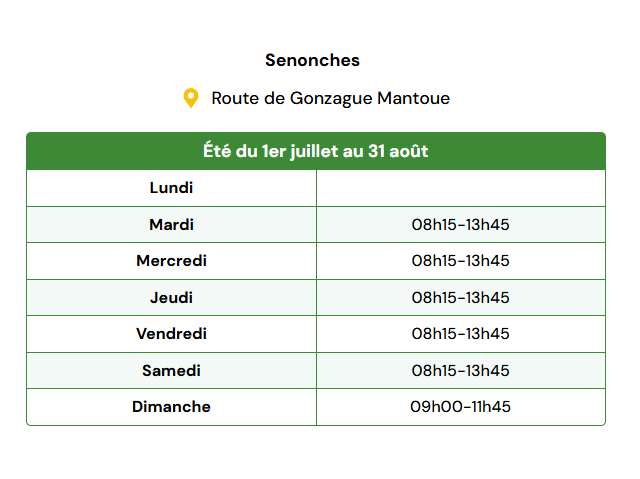The width and height of the screenshot is (640, 479).
Task: Click Samedi hours 08h15-13h45
Action: [x=460, y=371]
